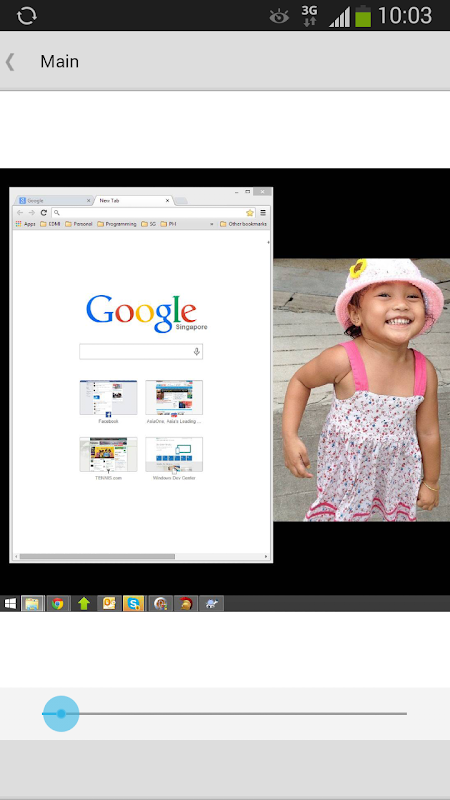Viewport: 450px width, 800px height.
Task: Open Outlook from the taskbar
Action: pos(109,604)
